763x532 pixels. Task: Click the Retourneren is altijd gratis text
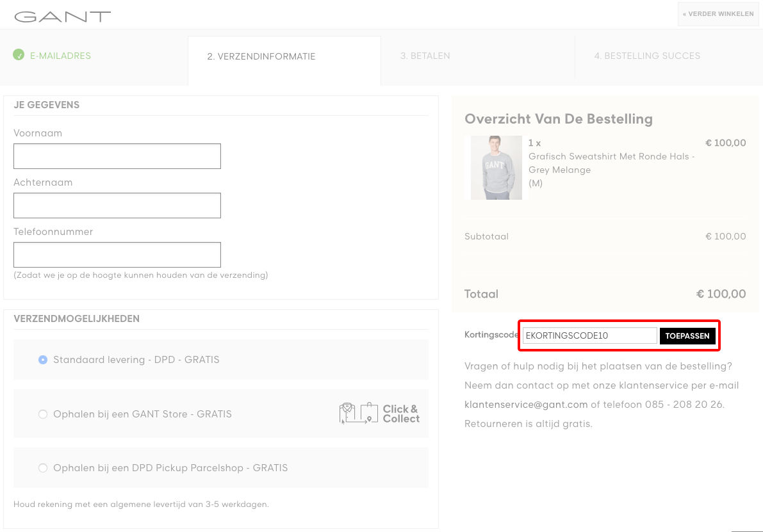529,424
